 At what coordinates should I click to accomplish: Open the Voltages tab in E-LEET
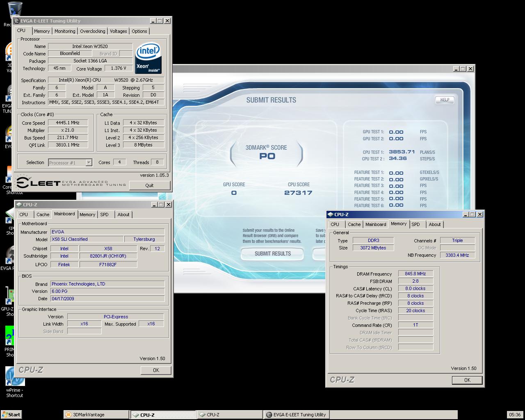pyautogui.click(x=119, y=31)
